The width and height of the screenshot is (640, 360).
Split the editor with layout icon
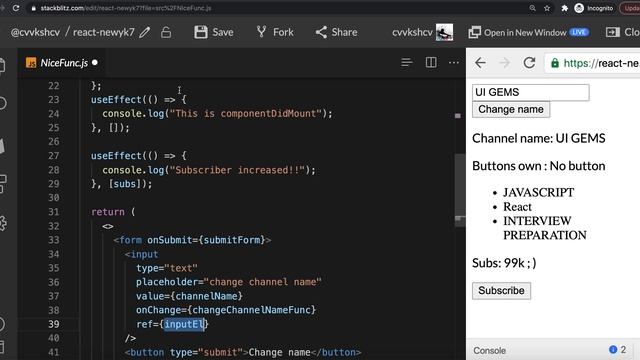tap(431, 62)
